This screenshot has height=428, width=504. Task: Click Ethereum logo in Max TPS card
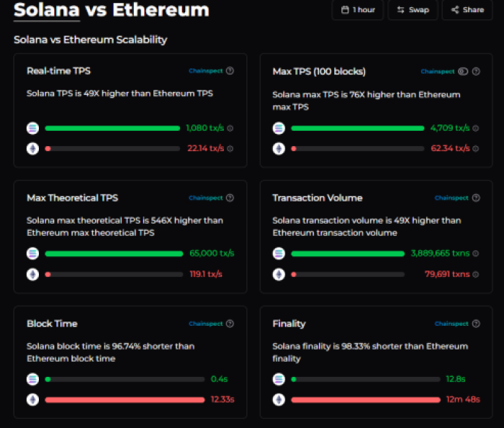point(279,149)
